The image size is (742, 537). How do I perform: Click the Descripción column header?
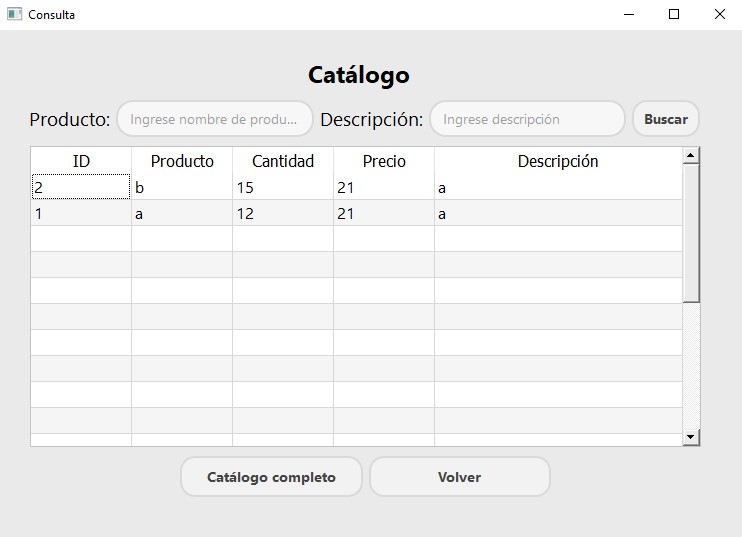coord(558,161)
